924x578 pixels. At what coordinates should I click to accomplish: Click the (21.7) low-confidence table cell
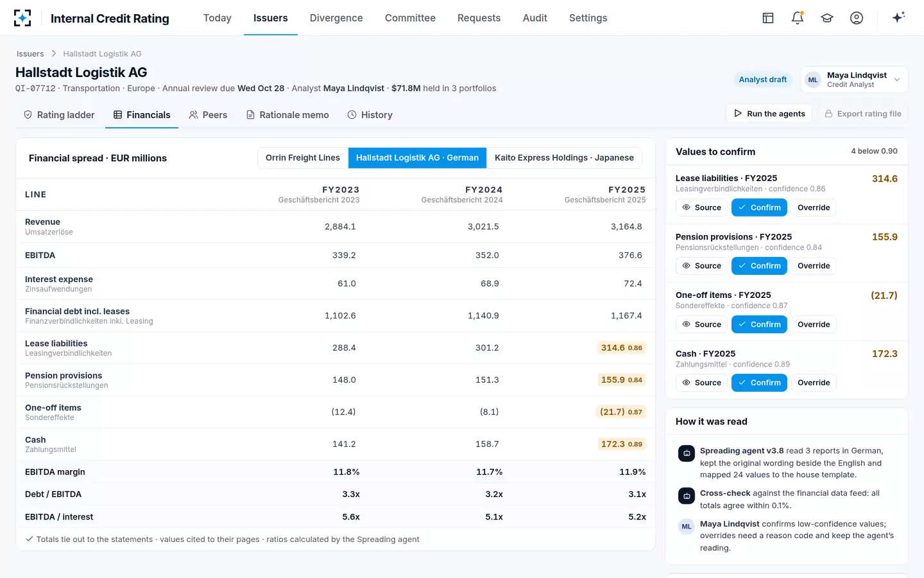coord(620,412)
